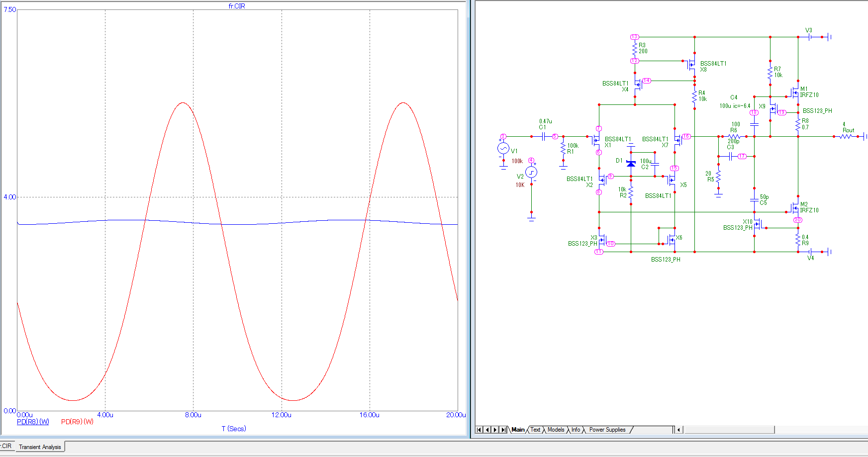Select the V1 sine voltage source symbol

pyautogui.click(x=503, y=148)
